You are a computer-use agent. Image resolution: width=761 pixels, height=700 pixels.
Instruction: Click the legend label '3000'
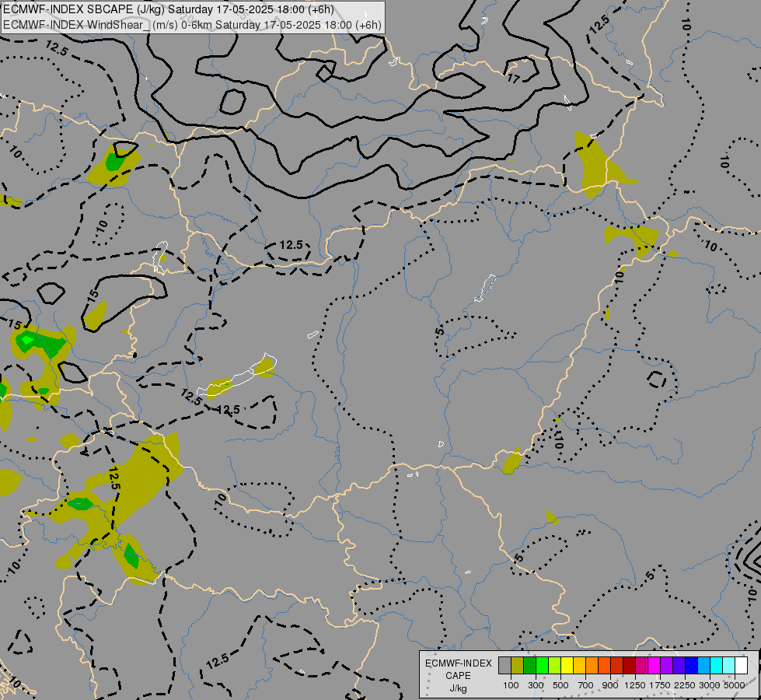coord(710,685)
